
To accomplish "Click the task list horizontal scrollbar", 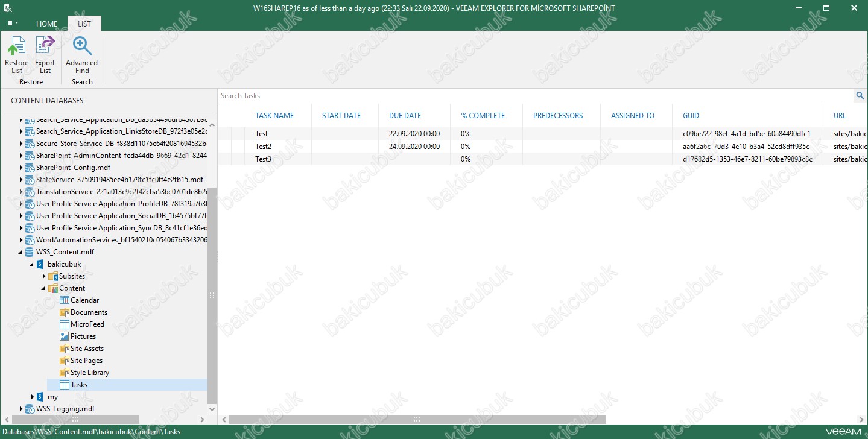I will coord(417,419).
